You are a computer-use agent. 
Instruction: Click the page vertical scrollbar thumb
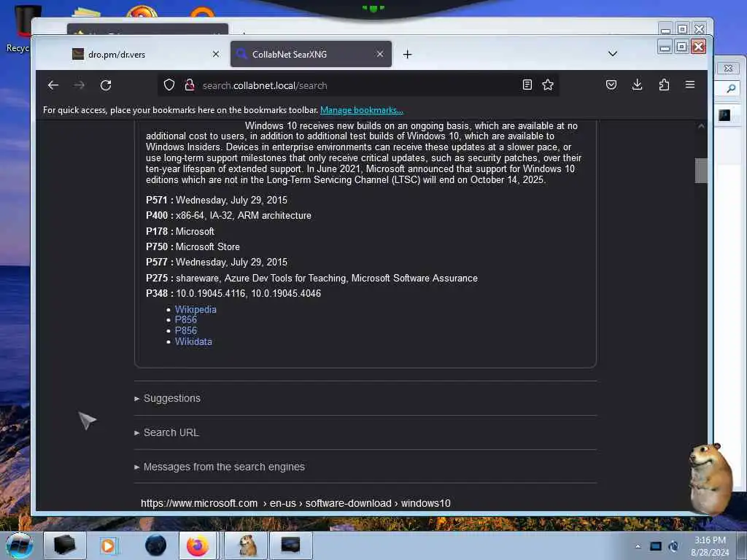point(701,171)
